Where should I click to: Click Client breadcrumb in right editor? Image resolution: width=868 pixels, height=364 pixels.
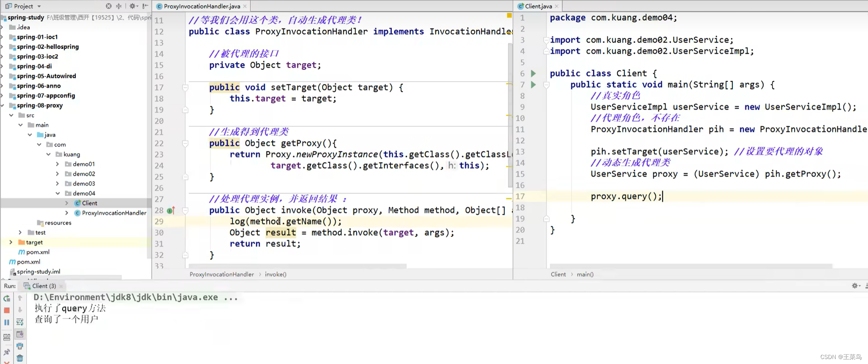[558, 274]
